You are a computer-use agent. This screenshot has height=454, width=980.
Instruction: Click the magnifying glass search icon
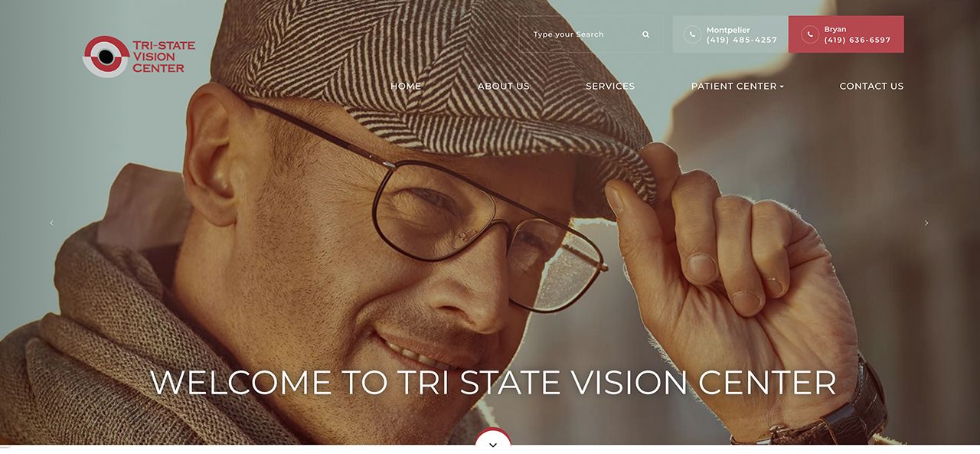646,34
